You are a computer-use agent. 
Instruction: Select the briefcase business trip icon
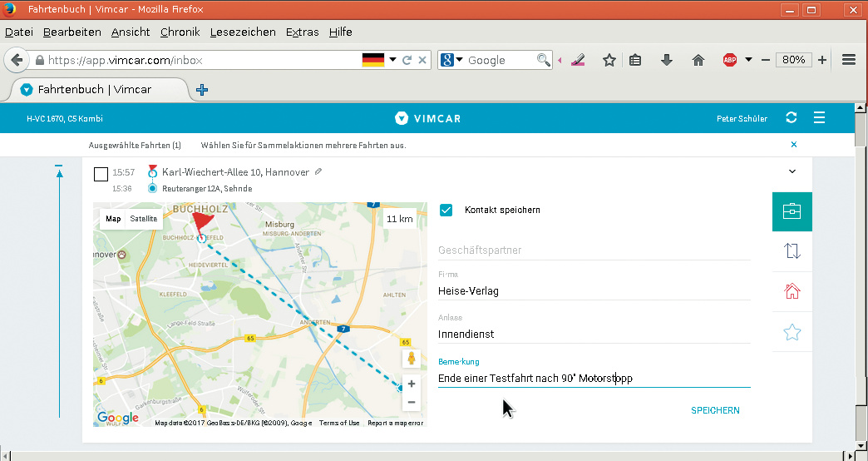792,211
